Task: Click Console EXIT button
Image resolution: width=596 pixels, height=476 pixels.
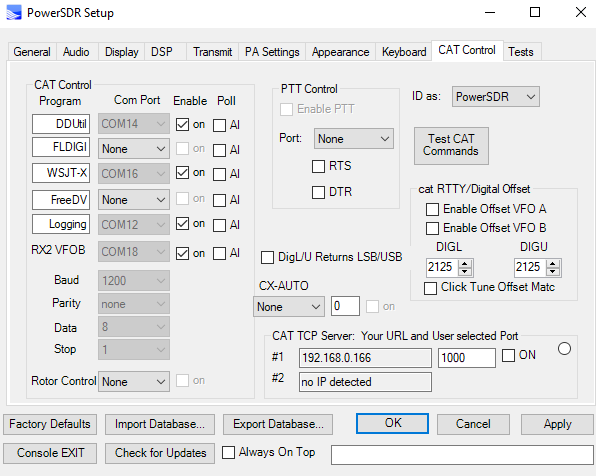Action: [x=50, y=453]
